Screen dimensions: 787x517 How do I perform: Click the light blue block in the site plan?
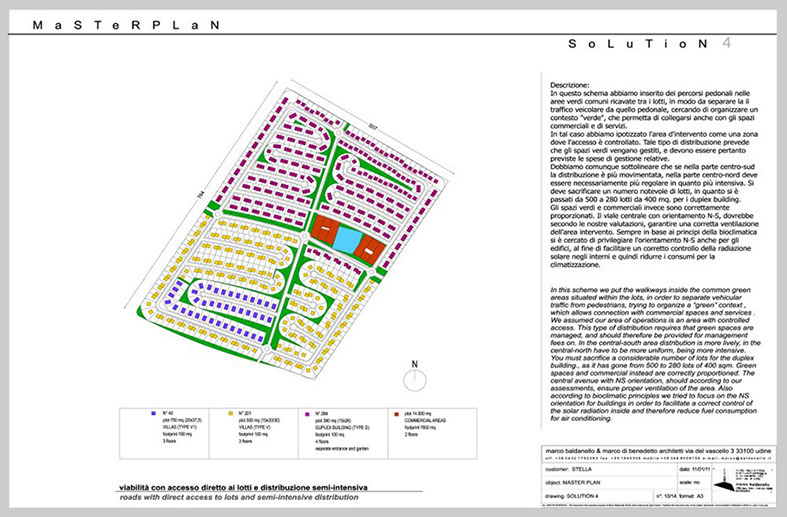tap(343, 239)
